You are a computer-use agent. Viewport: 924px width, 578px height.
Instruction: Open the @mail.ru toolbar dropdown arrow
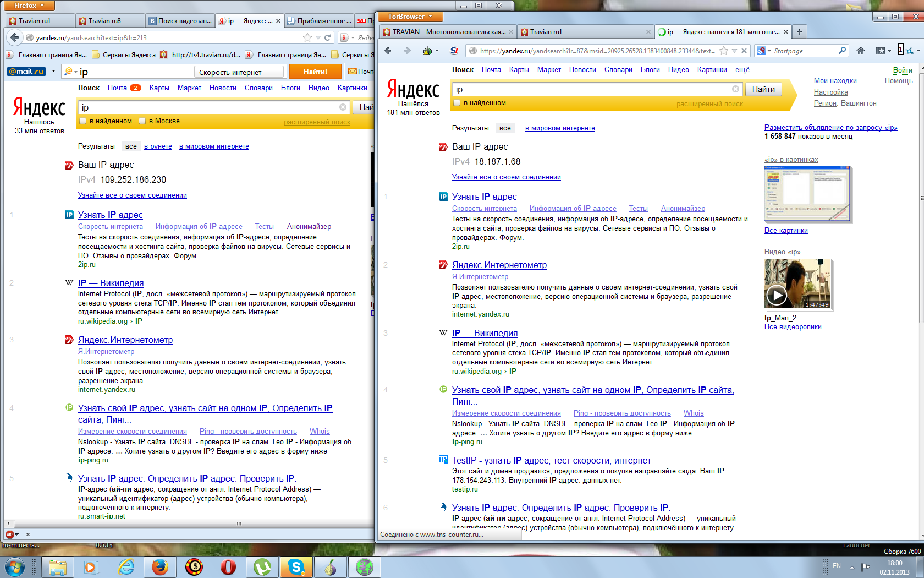53,72
